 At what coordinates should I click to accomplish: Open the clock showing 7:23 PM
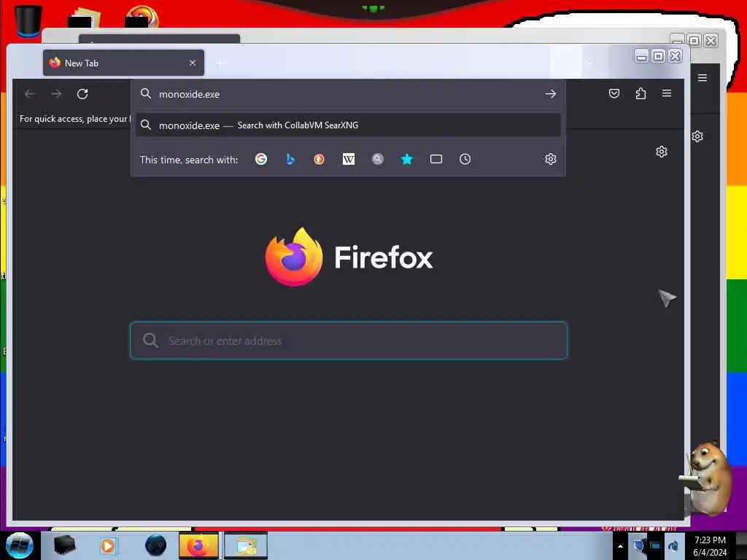(x=710, y=545)
